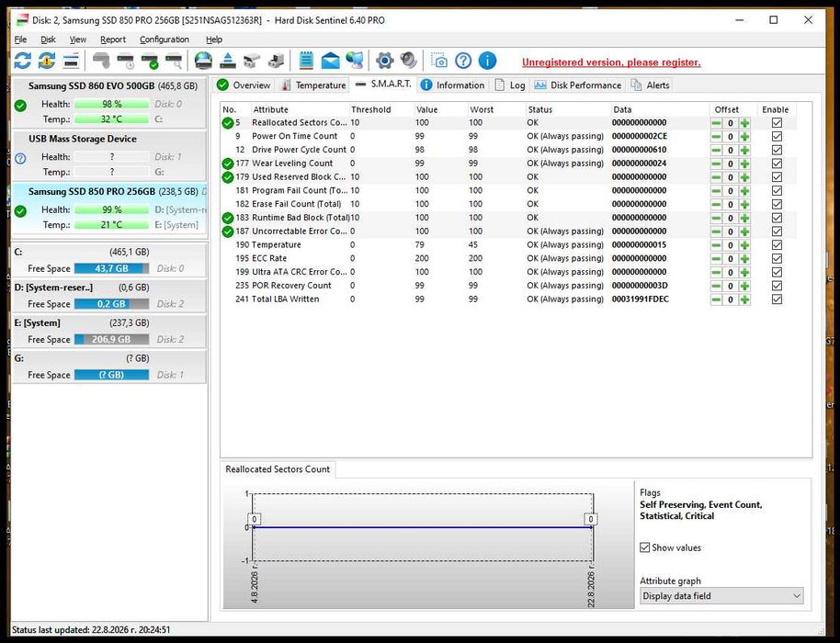Uncheck the Show values checkbox

pyautogui.click(x=645, y=547)
